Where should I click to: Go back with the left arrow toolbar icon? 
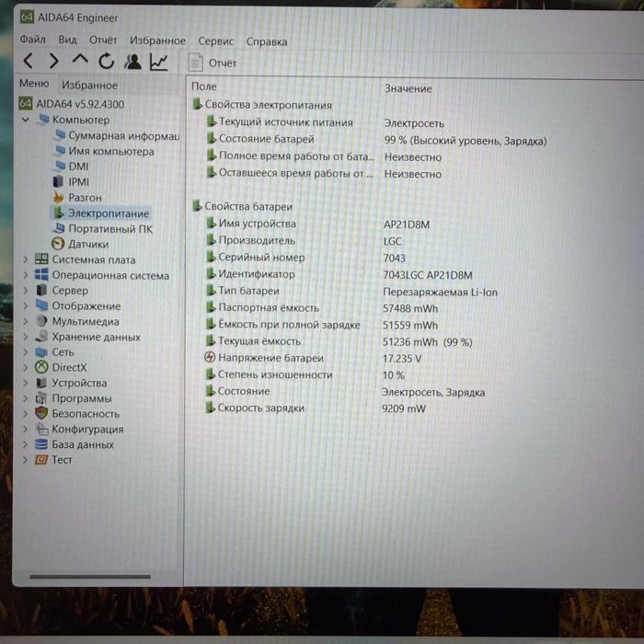tap(28, 61)
